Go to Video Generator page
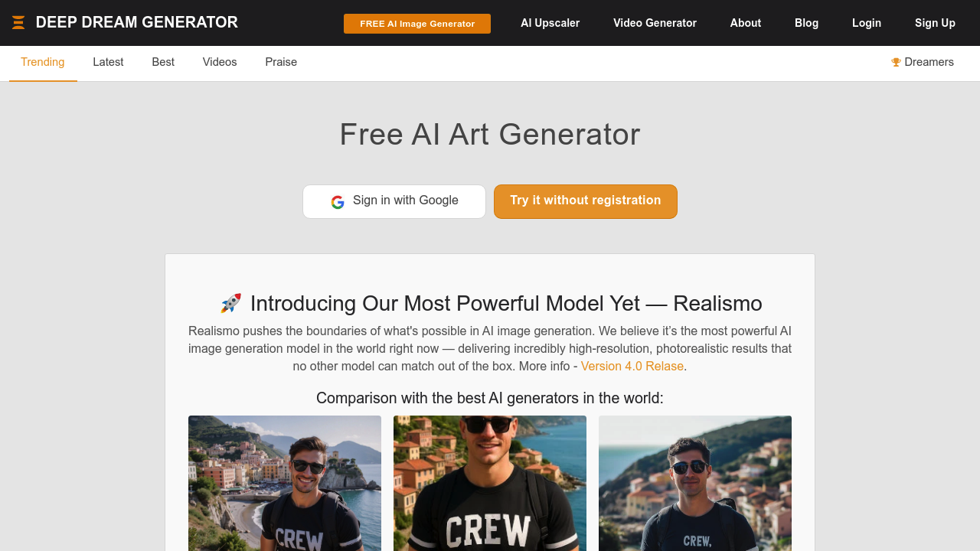The width and height of the screenshot is (980, 551). pyautogui.click(x=655, y=23)
